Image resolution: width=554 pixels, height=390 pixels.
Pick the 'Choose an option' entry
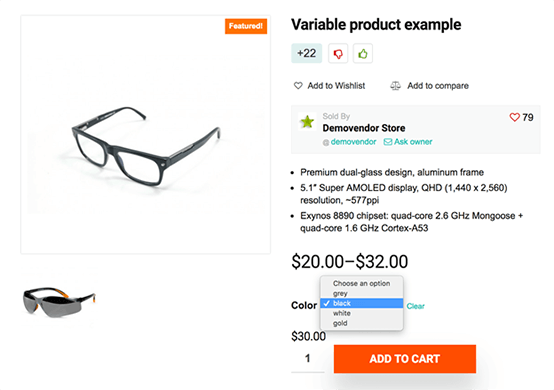(361, 283)
